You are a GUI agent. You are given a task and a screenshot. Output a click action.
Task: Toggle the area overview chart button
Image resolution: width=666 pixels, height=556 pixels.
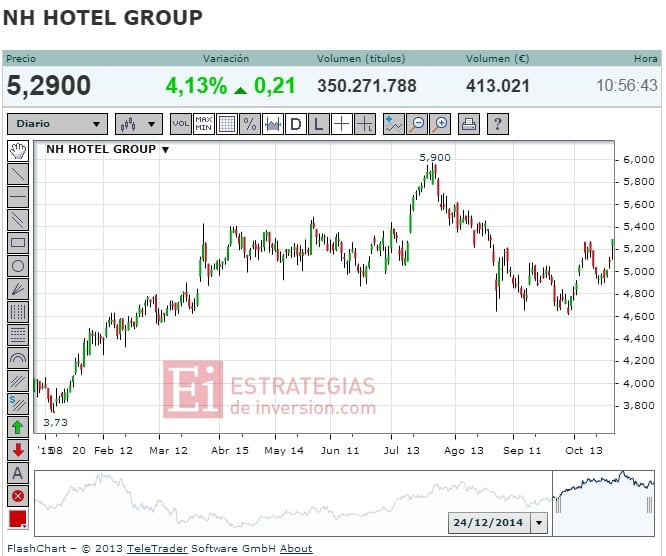point(273,124)
